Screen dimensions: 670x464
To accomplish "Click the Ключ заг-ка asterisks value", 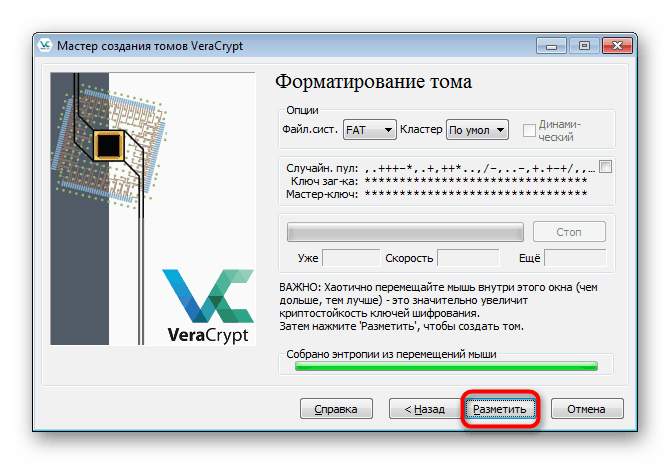I will click(476, 181).
